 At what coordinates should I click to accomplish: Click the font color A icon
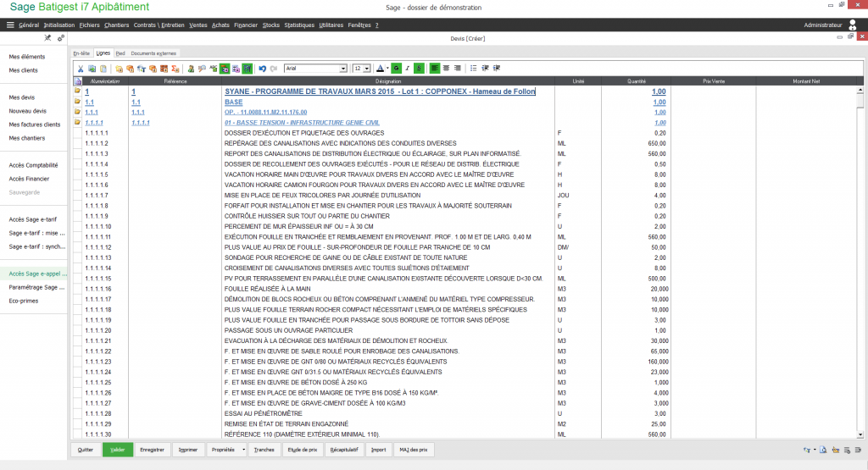point(380,69)
